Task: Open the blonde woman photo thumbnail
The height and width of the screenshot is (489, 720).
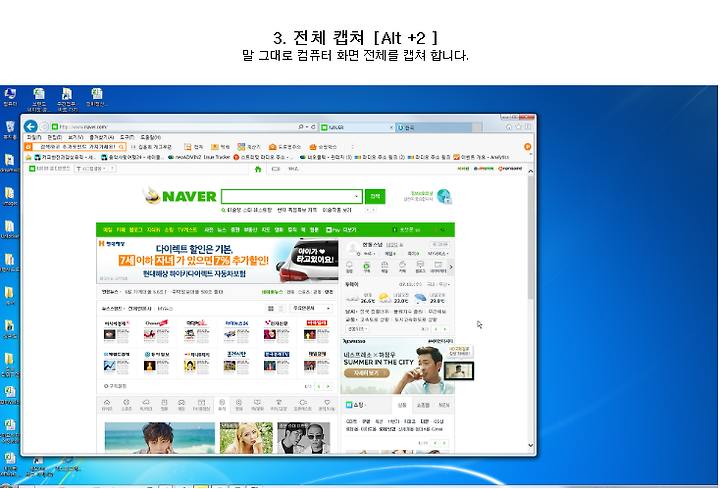Action: point(246,438)
